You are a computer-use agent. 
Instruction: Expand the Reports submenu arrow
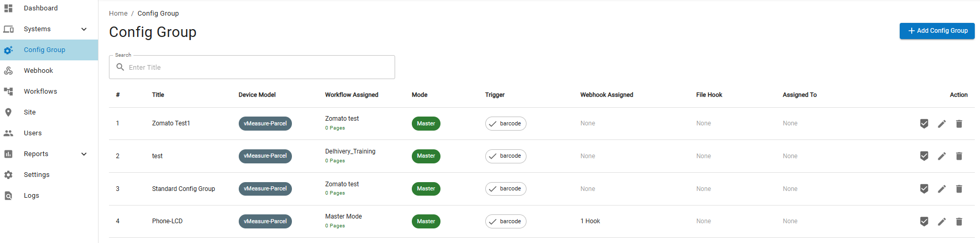pos(84,154)
